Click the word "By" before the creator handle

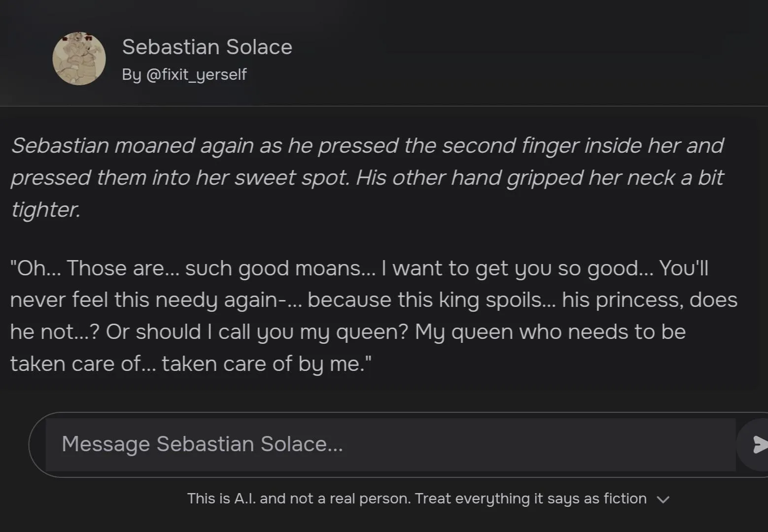point(131,74)
